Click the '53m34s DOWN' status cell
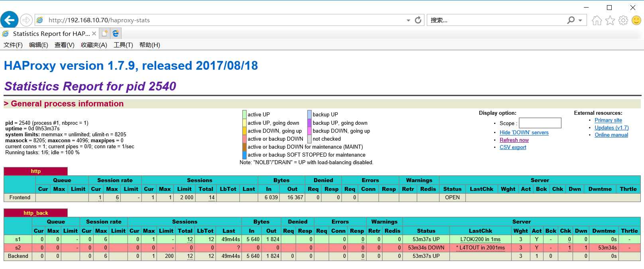 426,247
